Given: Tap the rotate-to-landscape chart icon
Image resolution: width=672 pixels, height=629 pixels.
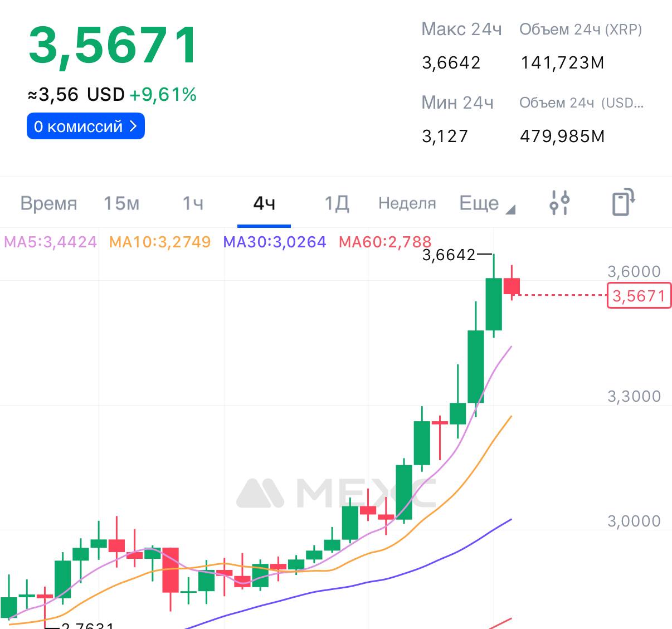Looking at the screenshot, I should coord(624,202).
